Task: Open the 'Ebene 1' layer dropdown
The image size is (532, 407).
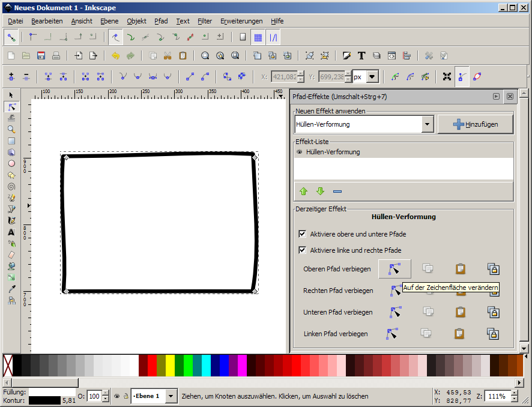Action: click(171, 396)
